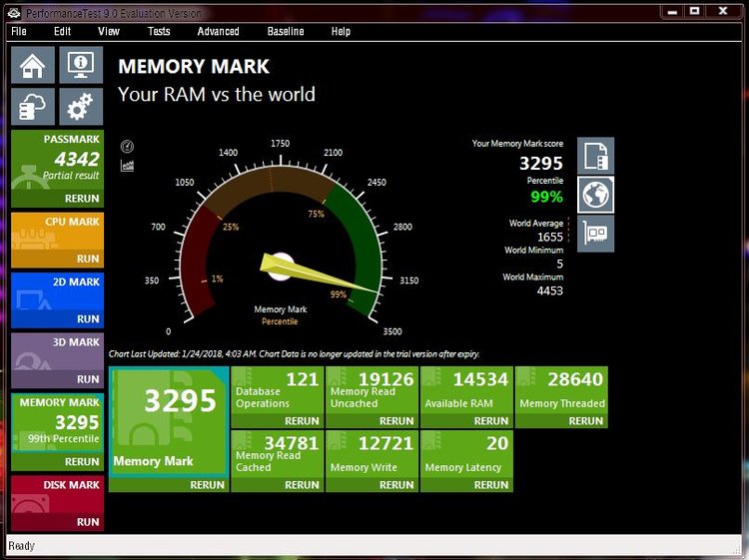Select the Memory Threaded 28640 tile
The width and height of the screenshot is (749, 560).
click(x=561, y=390)
